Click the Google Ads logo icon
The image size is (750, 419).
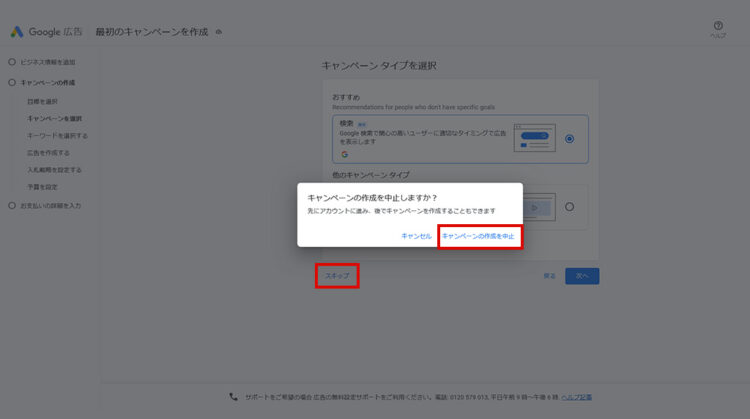pyautogui.click(x=17, y=32)
